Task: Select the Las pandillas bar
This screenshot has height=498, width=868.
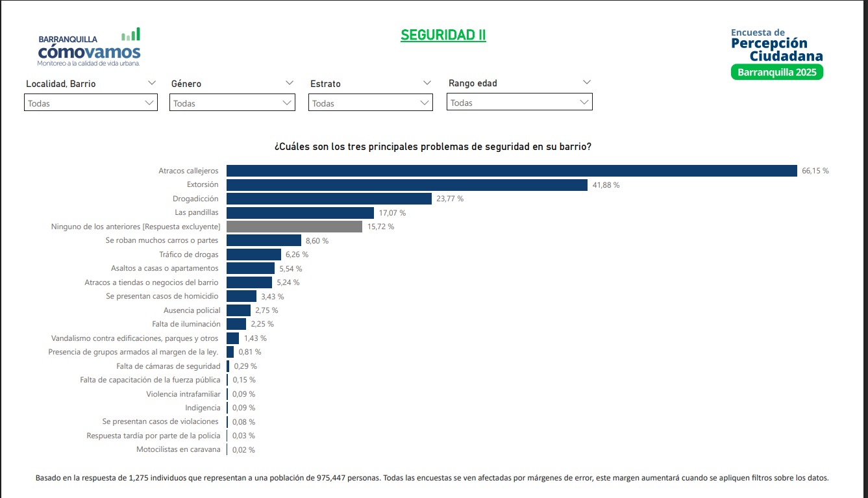Action: pos(300,213)
